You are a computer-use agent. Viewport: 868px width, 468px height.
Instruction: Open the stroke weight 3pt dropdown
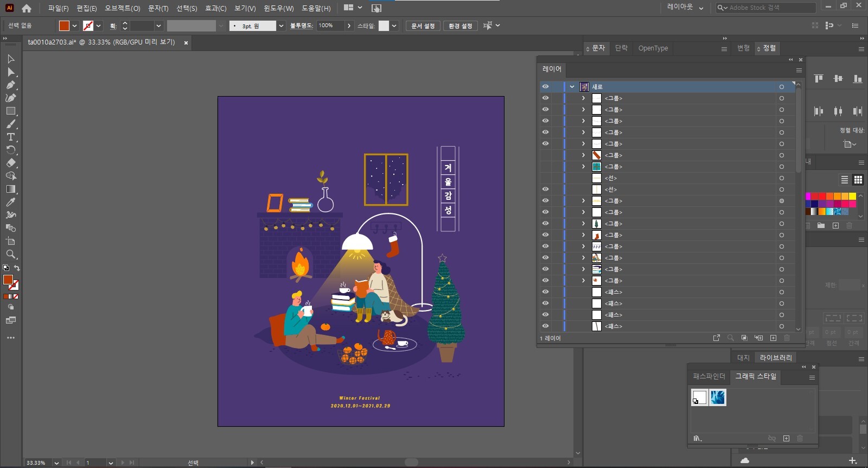(x=281, y=26)
